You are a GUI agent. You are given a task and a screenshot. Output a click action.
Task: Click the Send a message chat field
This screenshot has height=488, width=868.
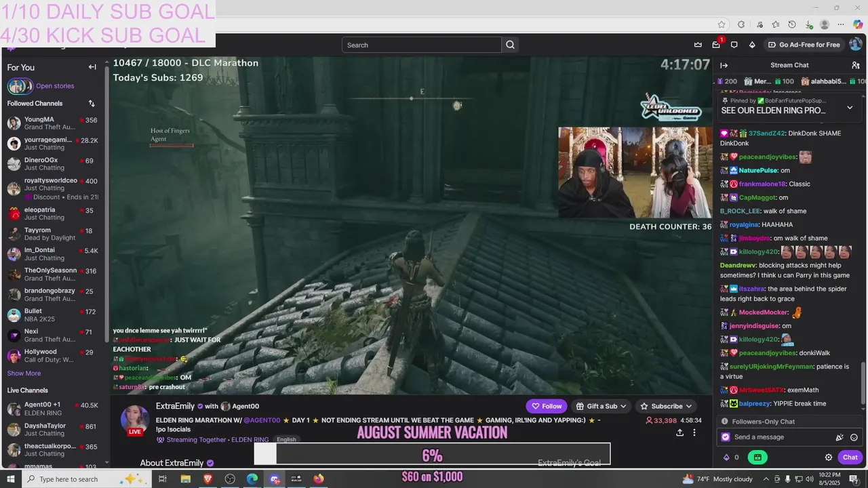[791, 437]
